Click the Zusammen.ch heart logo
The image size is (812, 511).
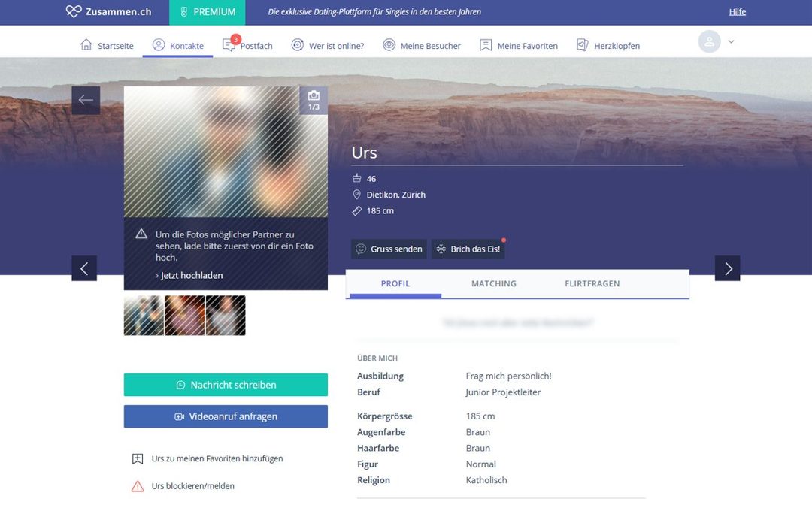tap(74, 11)
